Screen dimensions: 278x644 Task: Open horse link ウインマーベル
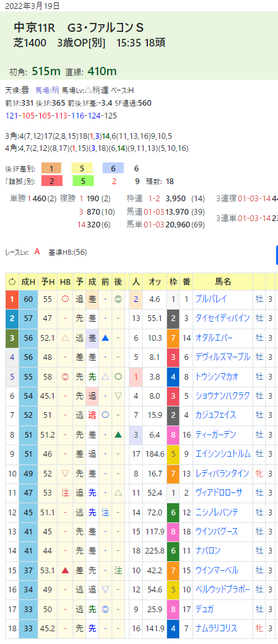(x=217, y=570)
